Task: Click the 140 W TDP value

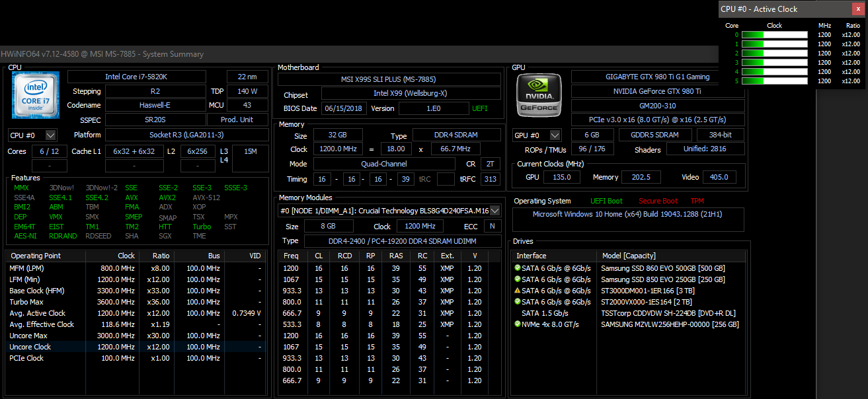Action: point(247,91)
